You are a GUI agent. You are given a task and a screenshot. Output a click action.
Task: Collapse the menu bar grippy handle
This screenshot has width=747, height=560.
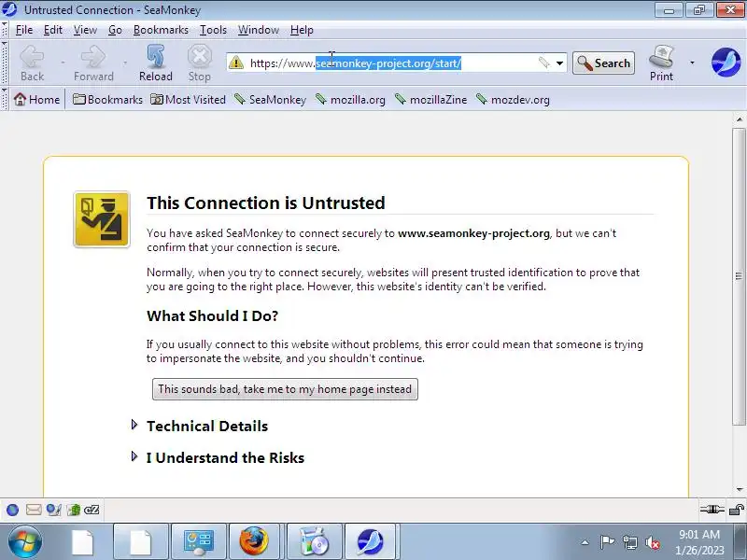[x=5, y=30]
